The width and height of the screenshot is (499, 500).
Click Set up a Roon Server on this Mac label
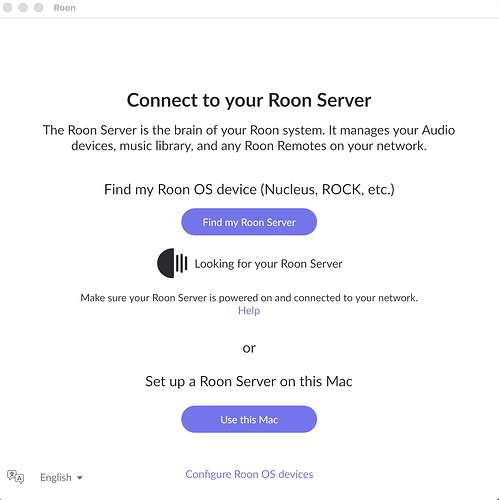tap(249, 381)
